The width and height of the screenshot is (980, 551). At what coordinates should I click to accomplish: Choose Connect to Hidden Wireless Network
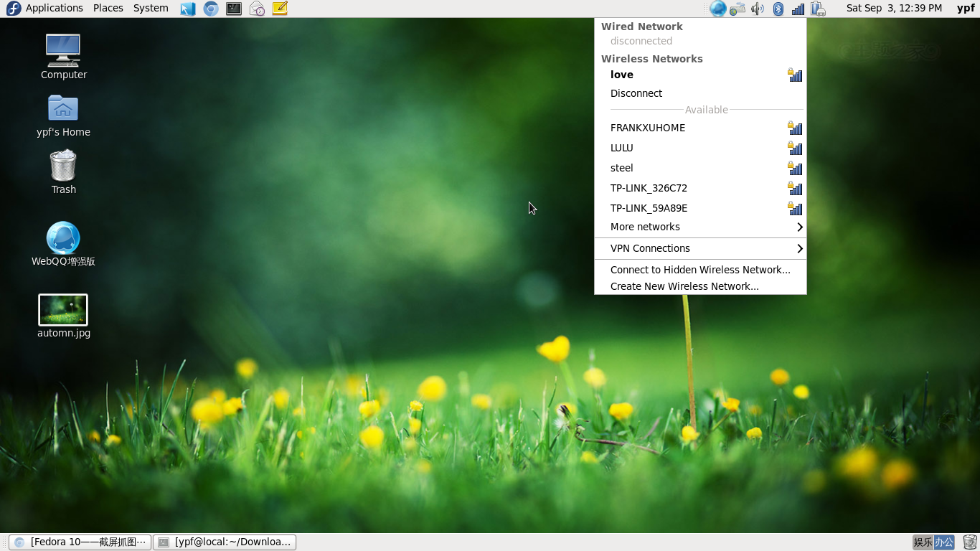click(699, 270)
